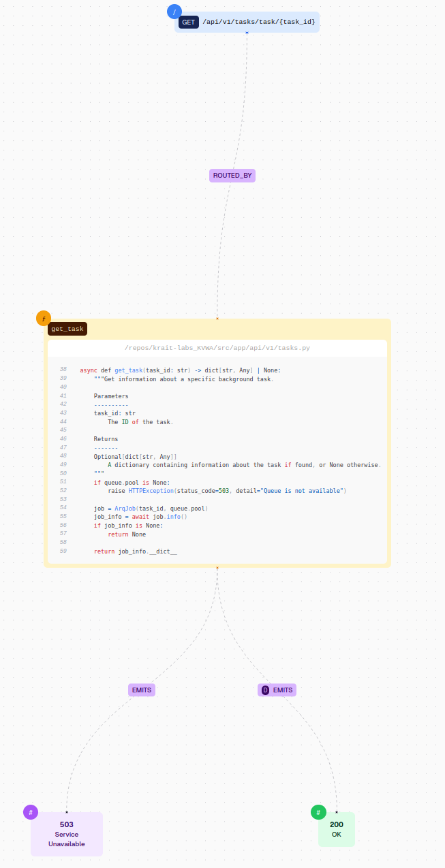Click line number 59 in the gutter
This screenshot has height=868, width=445.
[x=63, y=551]
